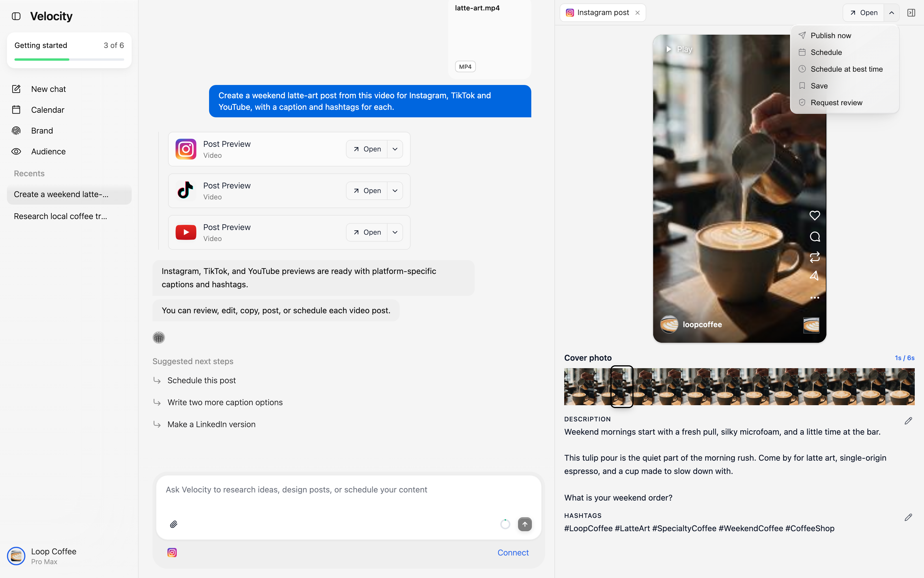Screen dimensions: 924x578
Task: Expand the TikTok Post Preview dropdown arrow
Action: coord(395,191)
